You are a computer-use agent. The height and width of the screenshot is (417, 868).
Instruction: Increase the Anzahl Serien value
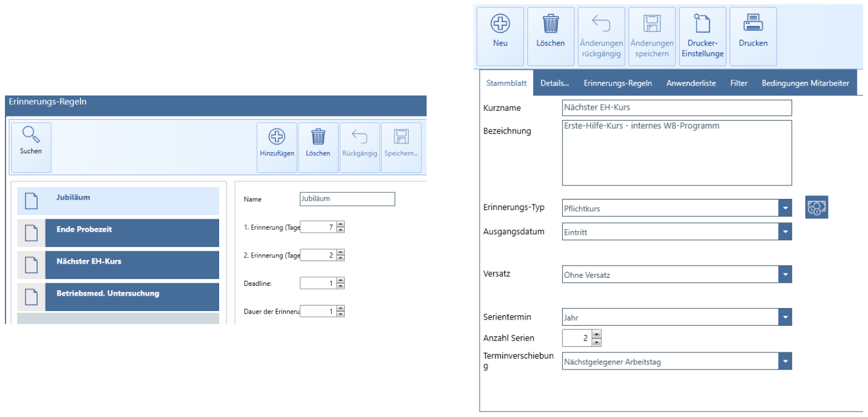[x=596, y=334]
